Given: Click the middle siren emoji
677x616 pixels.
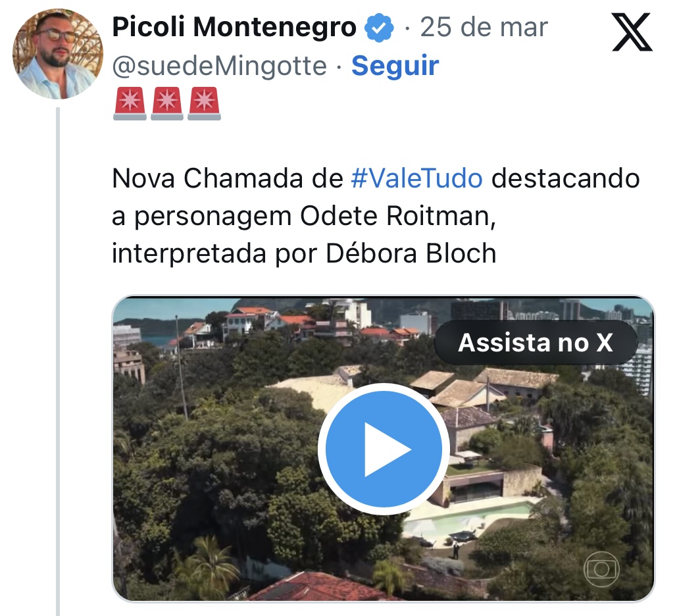Looking at the screenshot, I should 166,105.
